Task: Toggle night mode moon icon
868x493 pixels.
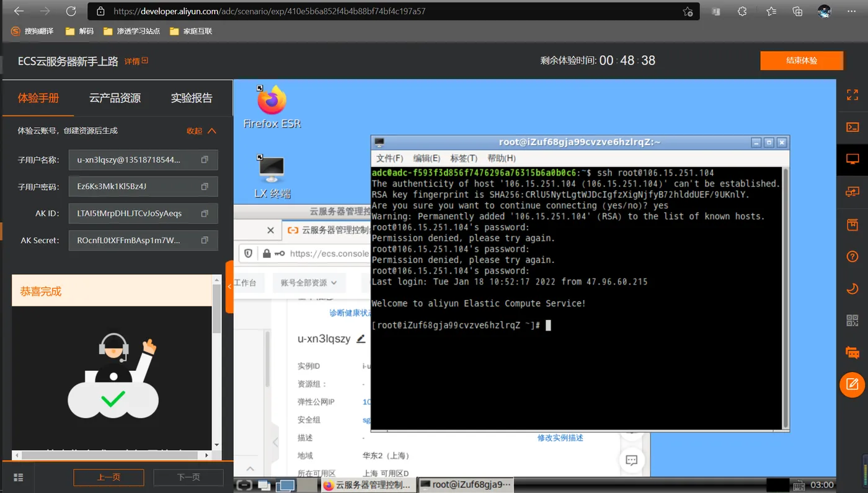Action: (852, 288)
